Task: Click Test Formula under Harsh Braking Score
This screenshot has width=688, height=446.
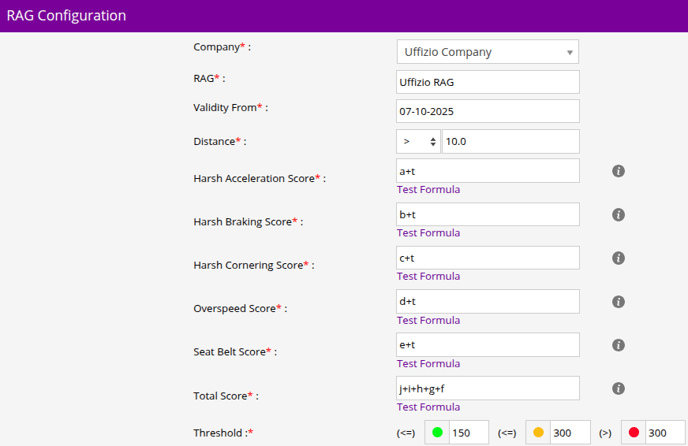Action: tap(428, 233)
